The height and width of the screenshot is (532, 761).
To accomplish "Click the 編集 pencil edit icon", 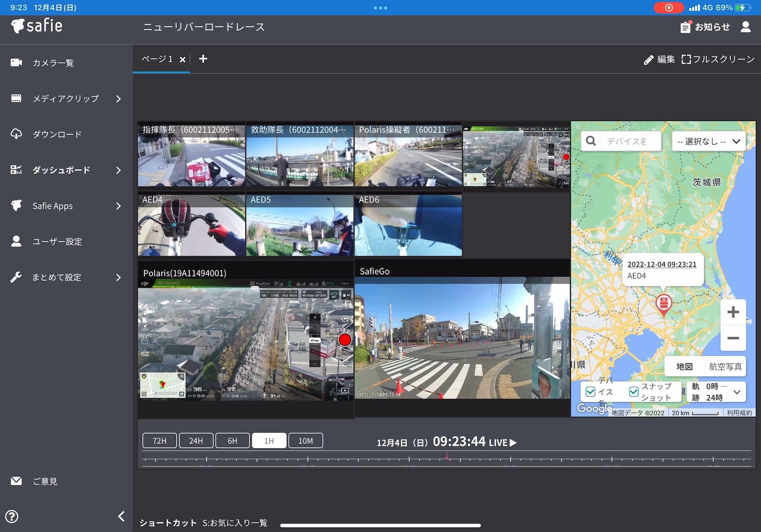I will 648,60.
